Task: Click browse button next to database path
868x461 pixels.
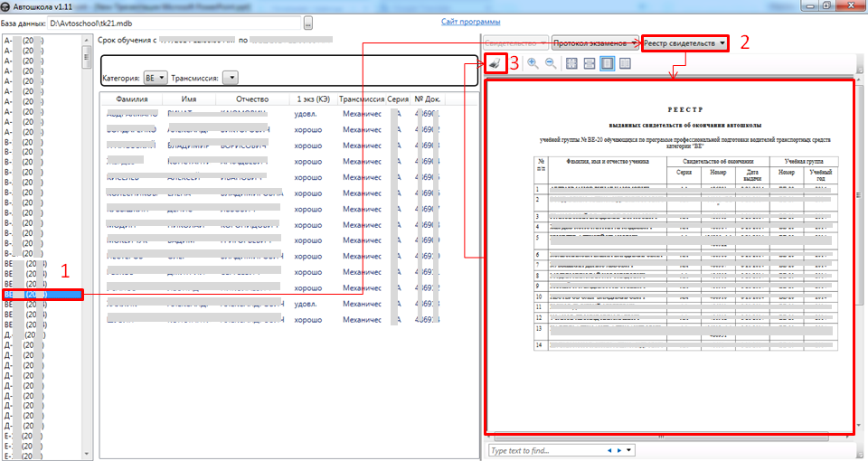Action: coord(308,23)
